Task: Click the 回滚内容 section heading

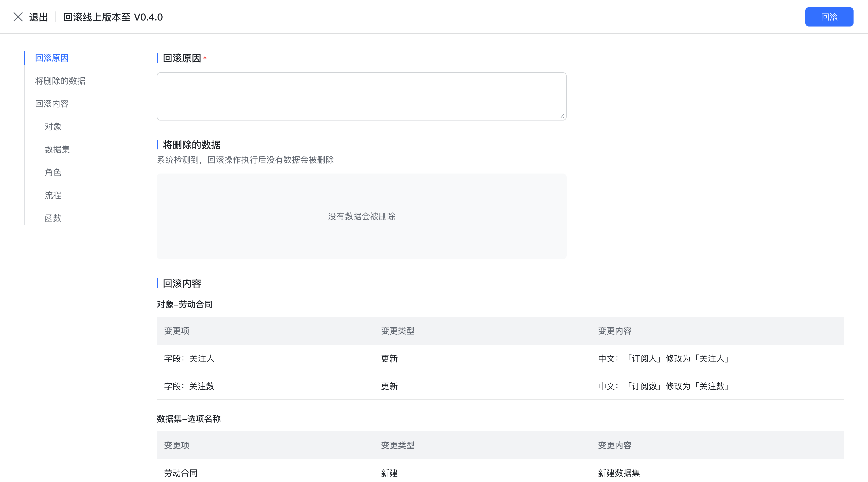Action: coord(182,284)
